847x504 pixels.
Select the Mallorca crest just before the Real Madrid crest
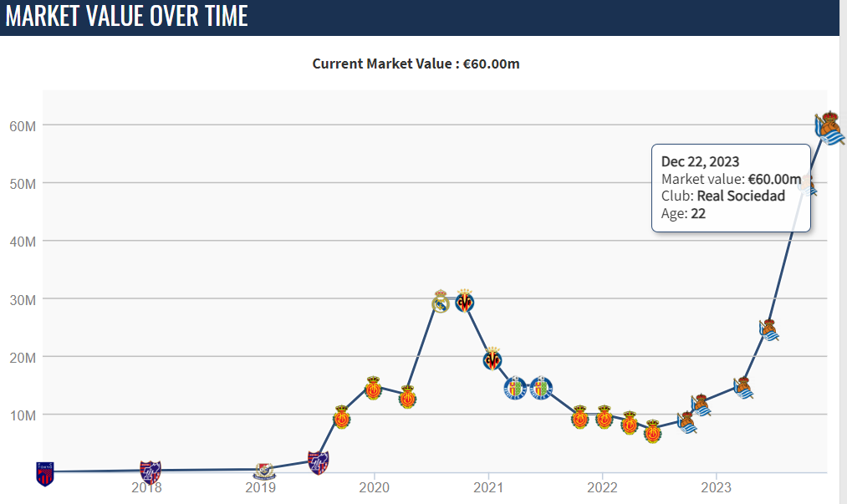[x=407, y=397]
